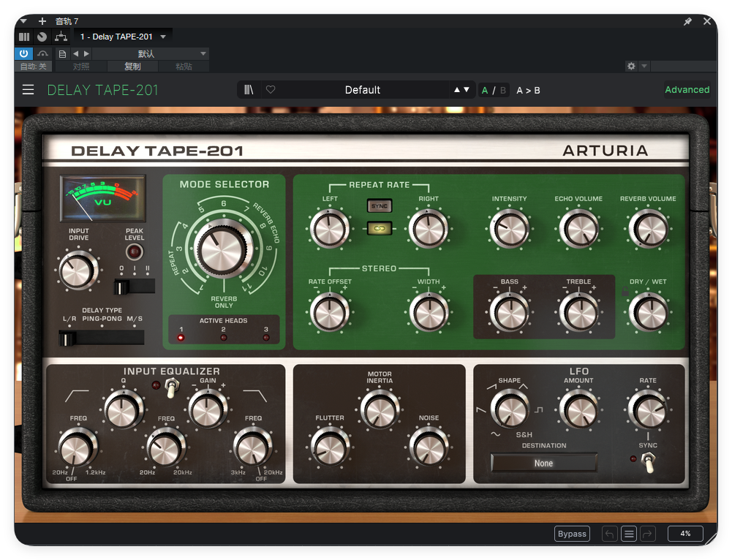Toggle the Input Equalizer on/off switch
This screenshot has width=732, height=560.
tap(172, 388)
